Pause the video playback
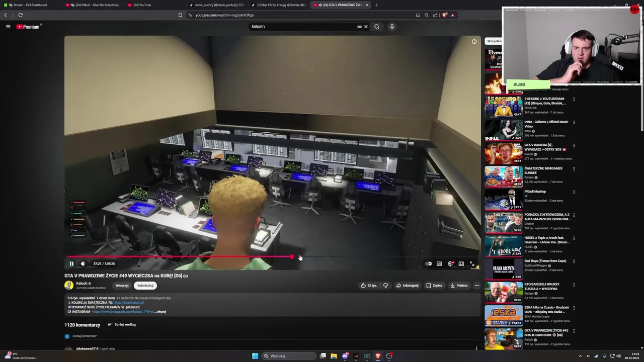The image size is (644, 362). (71, 263)
